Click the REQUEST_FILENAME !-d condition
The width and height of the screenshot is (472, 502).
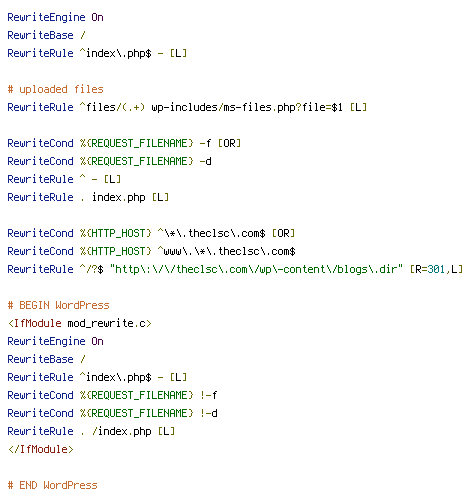point(112,413)
